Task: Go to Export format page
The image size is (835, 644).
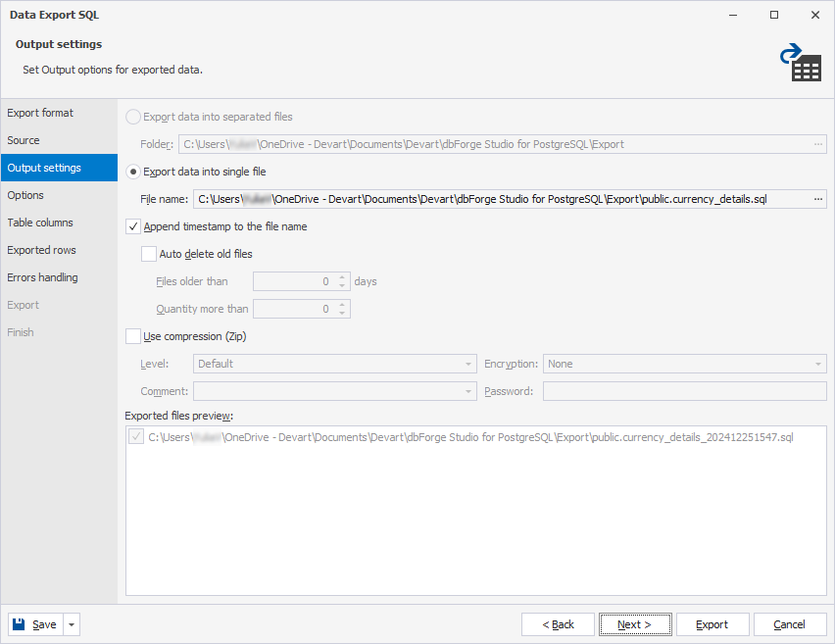Action: tap(59, 113)
